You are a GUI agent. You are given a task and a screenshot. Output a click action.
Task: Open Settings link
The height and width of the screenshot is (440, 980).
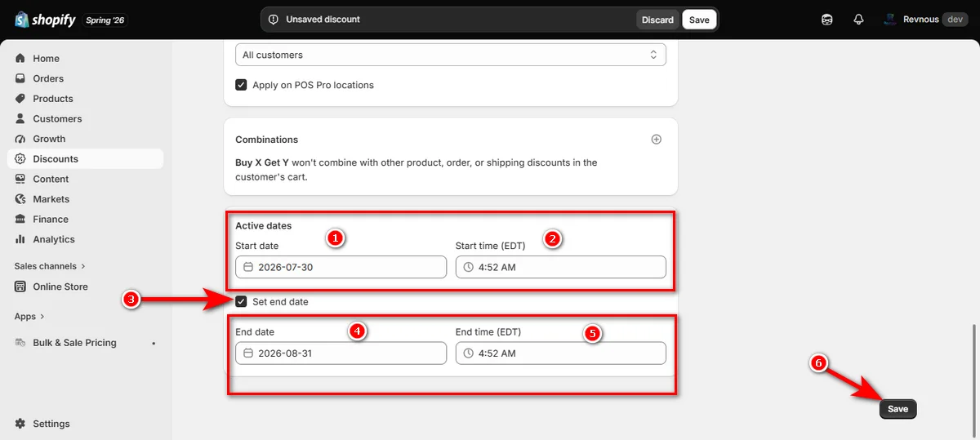[x=86, y=424]
